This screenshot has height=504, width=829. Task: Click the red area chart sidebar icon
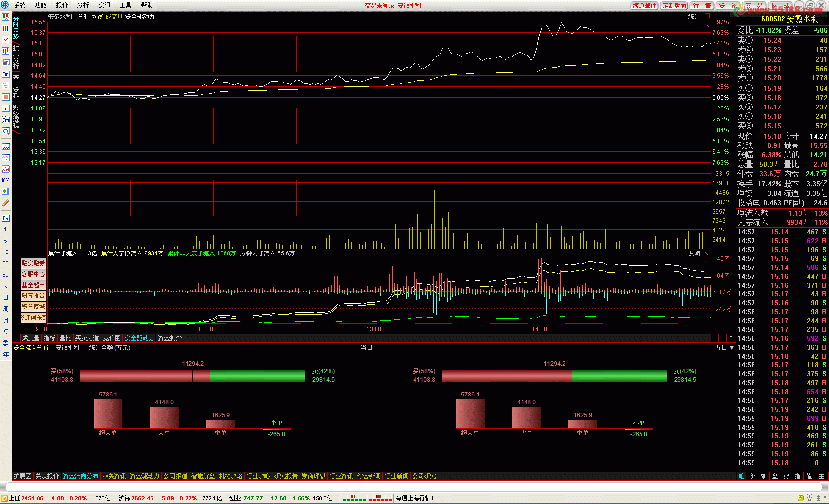pos(6,158)
